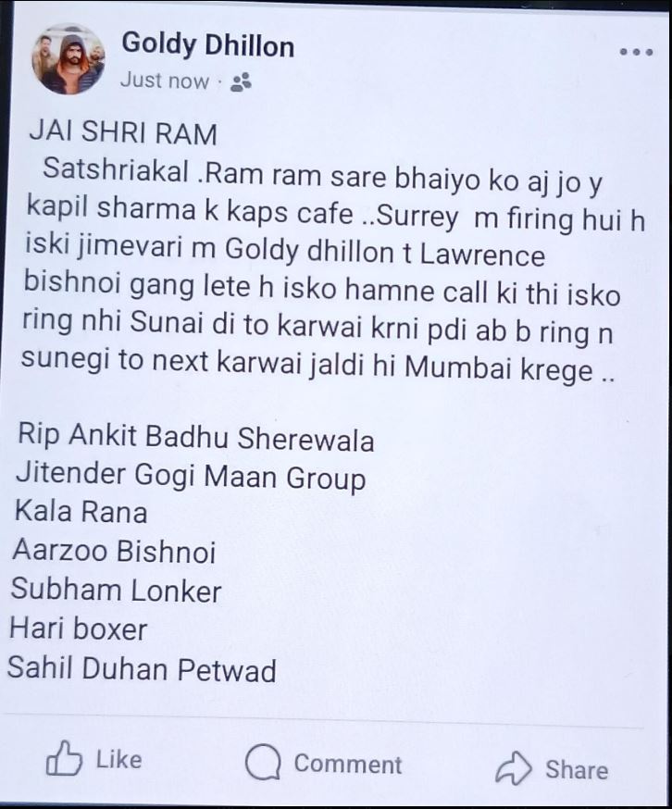Click the friends audience privacy icon
Viewport: 672px width, 809px height.
coord(241,82)
